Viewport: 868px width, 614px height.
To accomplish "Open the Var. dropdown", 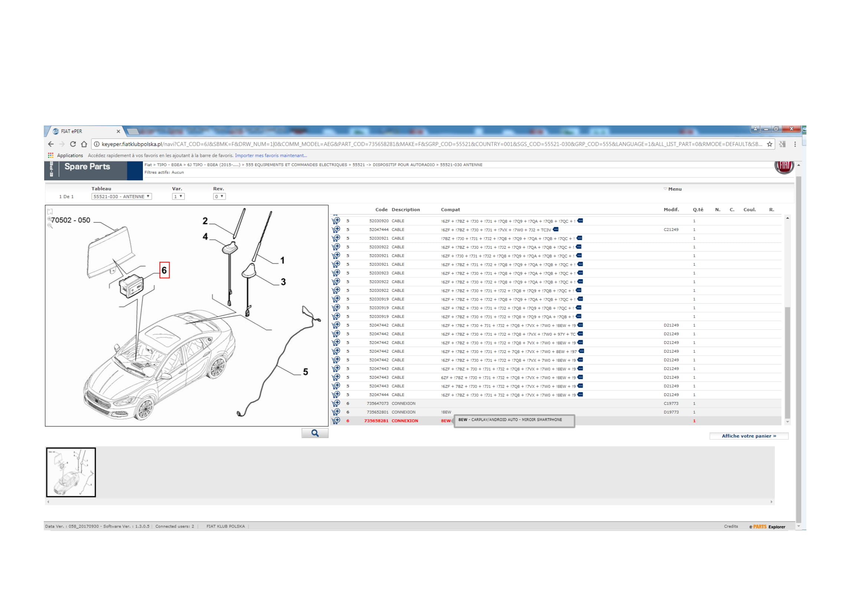I will coord(178,197).
